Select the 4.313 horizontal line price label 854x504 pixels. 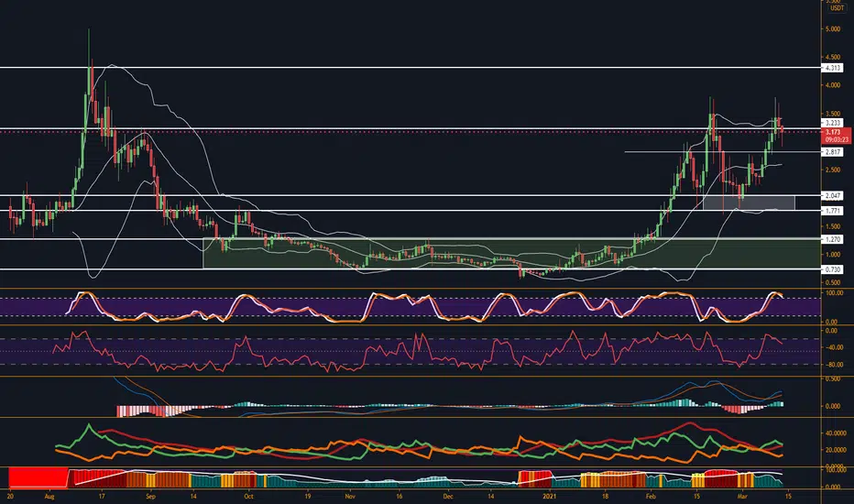click(833, 68)
